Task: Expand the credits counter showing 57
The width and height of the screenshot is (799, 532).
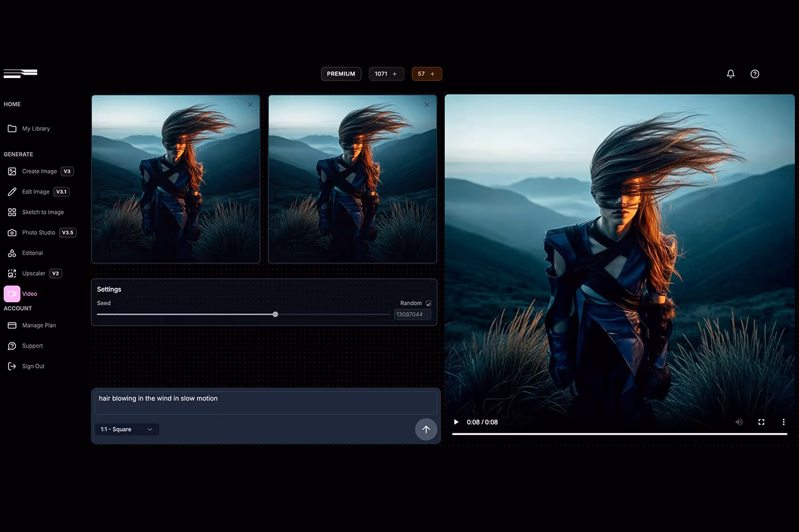Action: tap(427, 74)
